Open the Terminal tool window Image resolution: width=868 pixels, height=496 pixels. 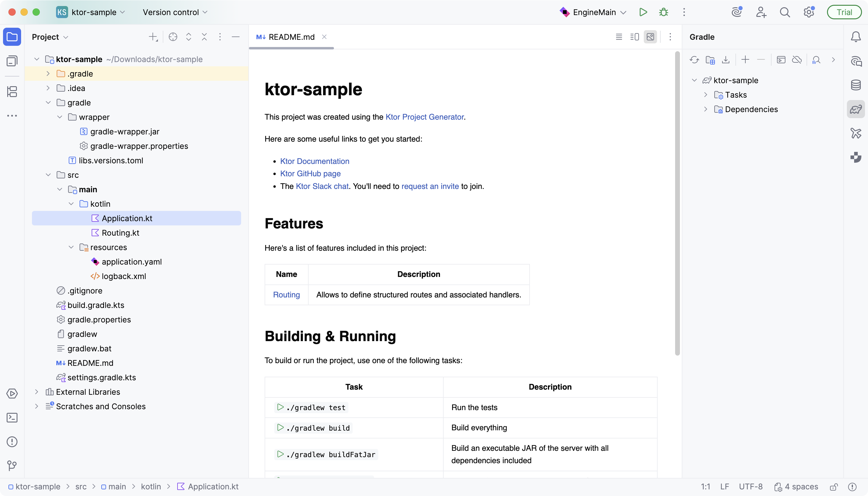click(x=12, y=418)
